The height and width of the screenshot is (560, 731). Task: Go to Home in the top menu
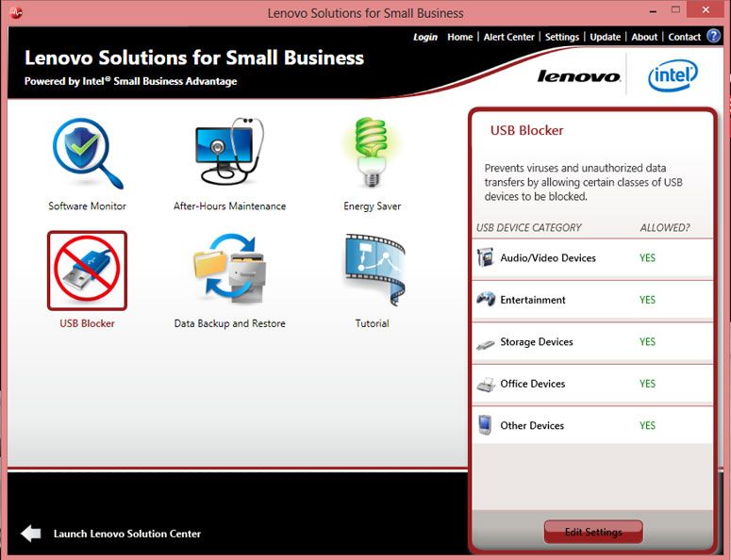(459, 37)
